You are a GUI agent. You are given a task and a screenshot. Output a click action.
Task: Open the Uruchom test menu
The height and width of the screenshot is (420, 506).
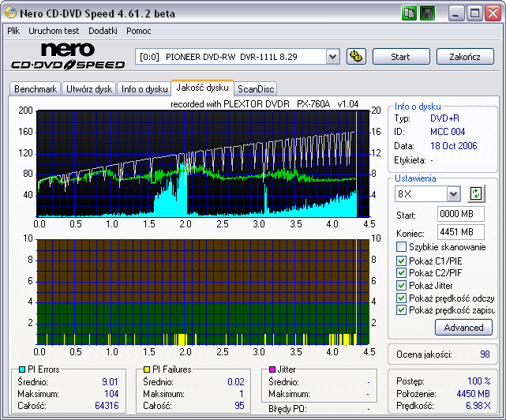pos(54,31)
